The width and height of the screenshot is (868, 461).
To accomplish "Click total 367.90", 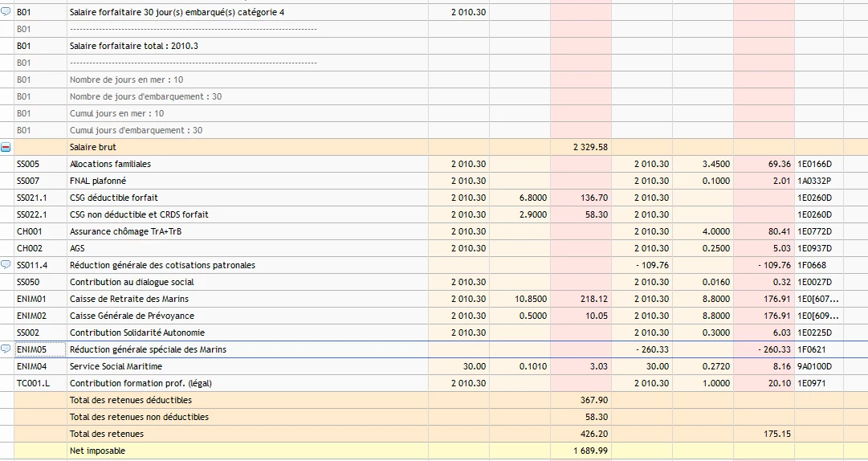I will pyautogui.click(x=593, y=400).
